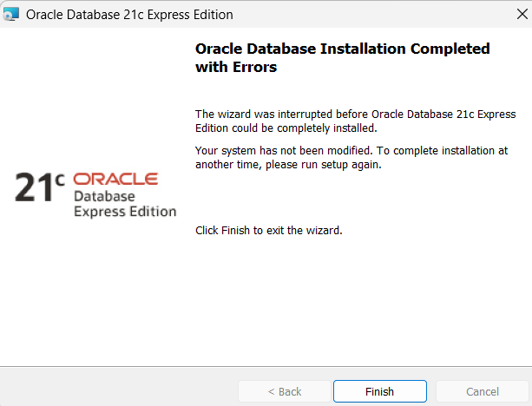Close the Oracle installer window
Viewport: 532px width, 406px height.
[522, 14]
